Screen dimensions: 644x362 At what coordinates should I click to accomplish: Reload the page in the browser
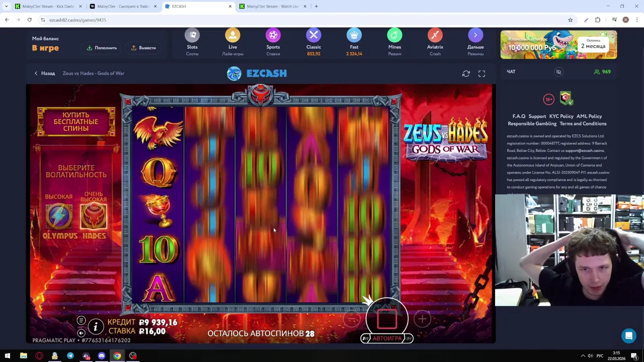pos(30,20)
